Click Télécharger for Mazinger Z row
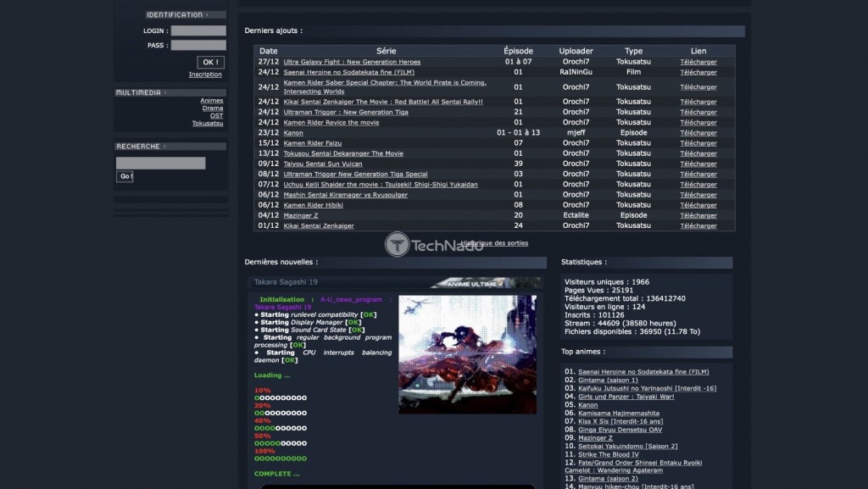This screenshot has height=489, width=868. [x=698, y=215]
